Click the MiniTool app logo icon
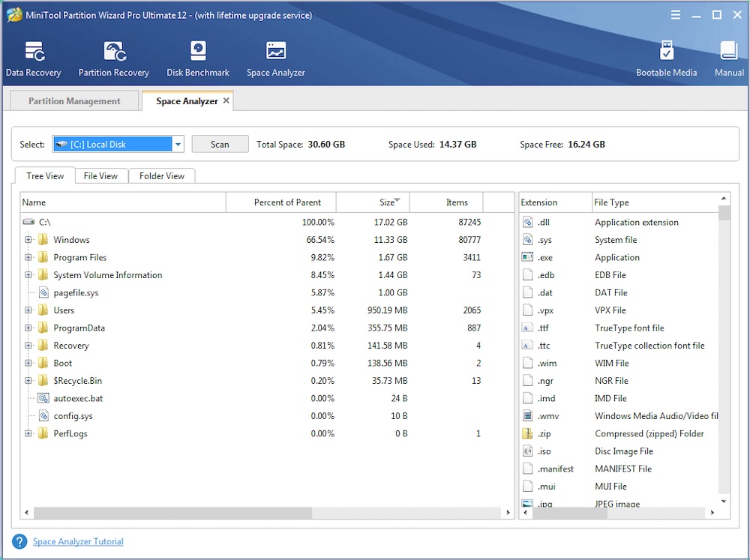Viewport: 750px width, 560px height. [13, 15]
